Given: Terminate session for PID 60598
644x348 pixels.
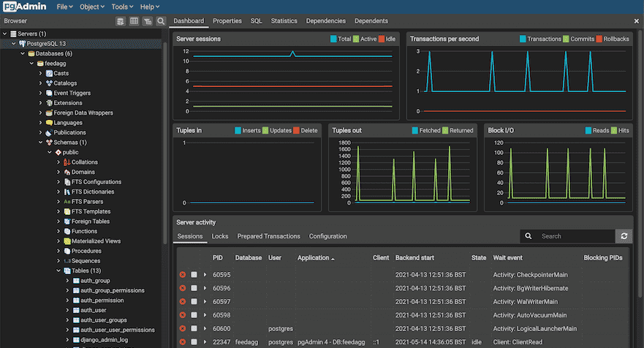Looking at the screenshot, I should click(183, 315).
